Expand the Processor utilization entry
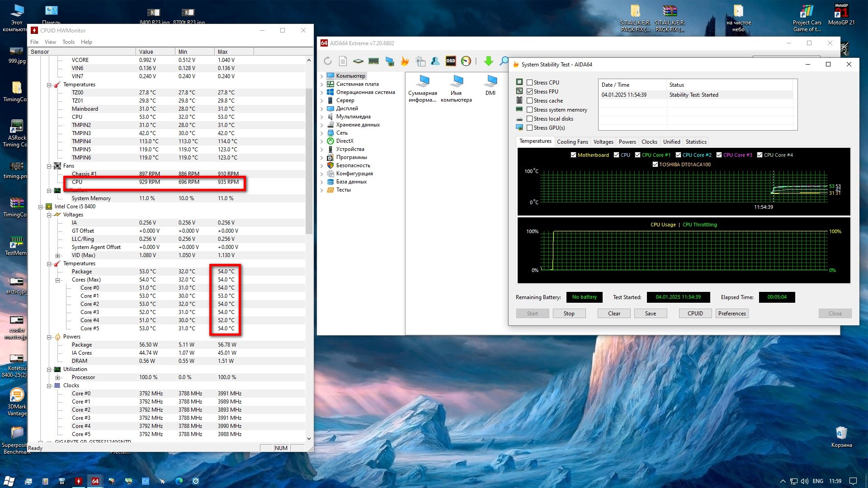 point(57,378)
